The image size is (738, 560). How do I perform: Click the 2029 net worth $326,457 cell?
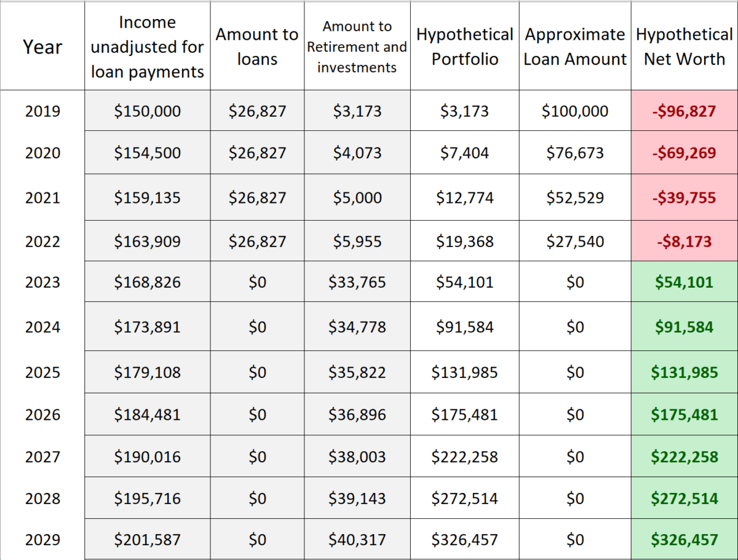(684, 540)
